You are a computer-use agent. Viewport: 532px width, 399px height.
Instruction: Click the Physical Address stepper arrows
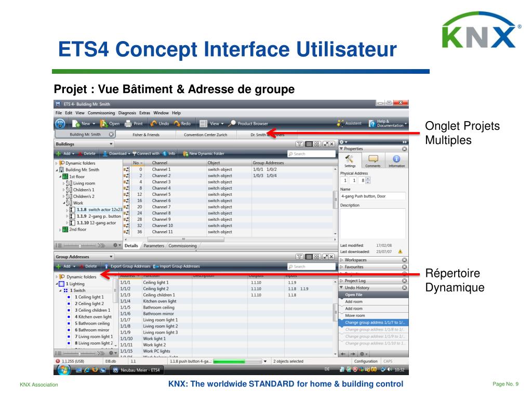pyautogui.click(x=368, y=180)
